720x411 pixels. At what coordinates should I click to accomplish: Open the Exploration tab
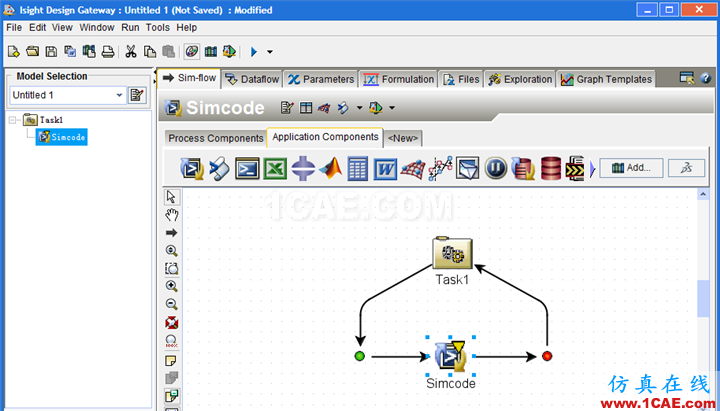coord(520,79)
